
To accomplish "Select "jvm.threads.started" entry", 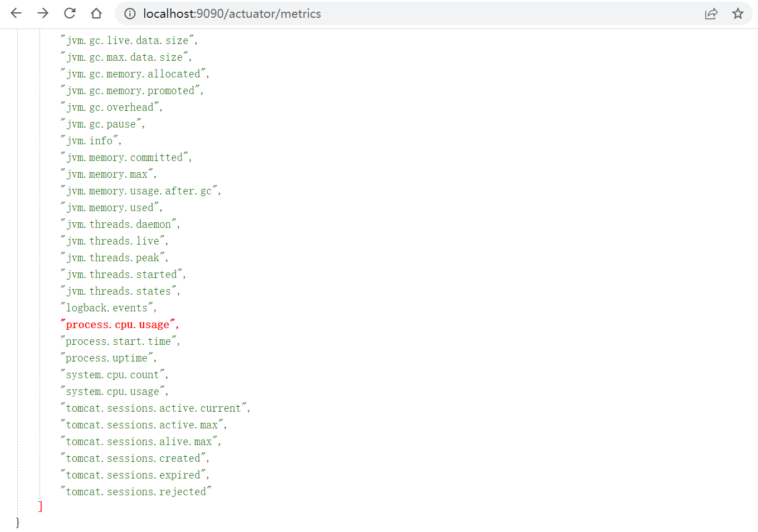I will point(121,275).
